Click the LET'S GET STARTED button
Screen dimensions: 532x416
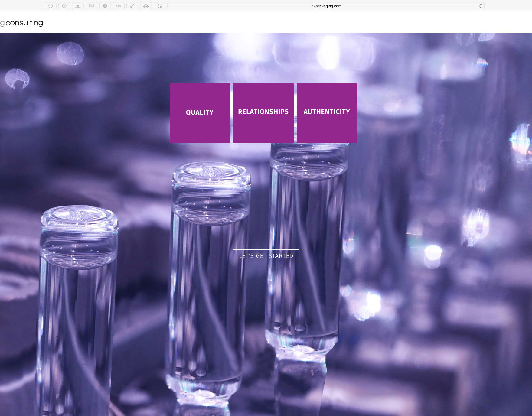tap(266, 256)
